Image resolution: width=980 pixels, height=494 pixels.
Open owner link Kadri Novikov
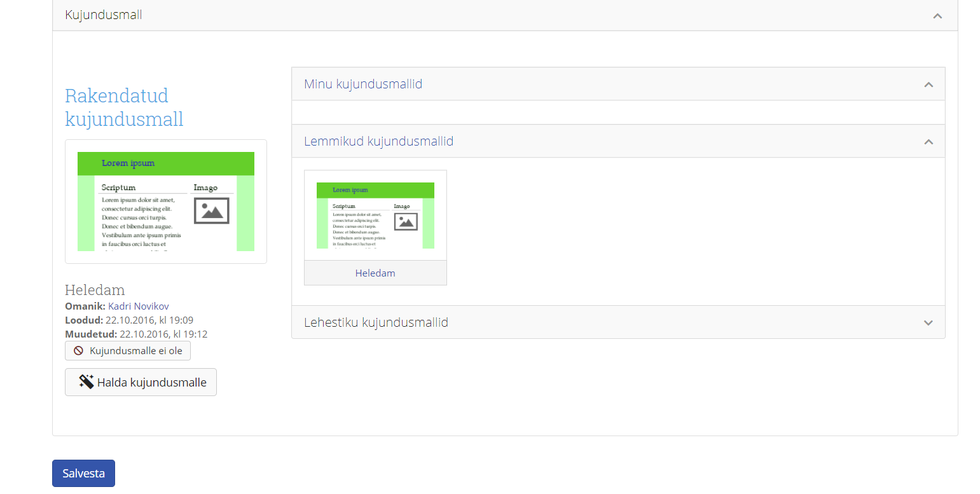pos(139,306)
